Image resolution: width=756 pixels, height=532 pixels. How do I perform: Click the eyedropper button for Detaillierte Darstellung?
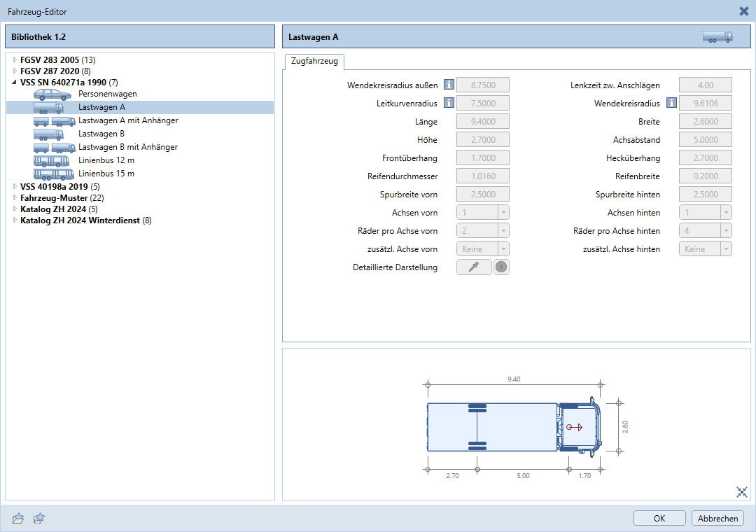pos(474,267)
